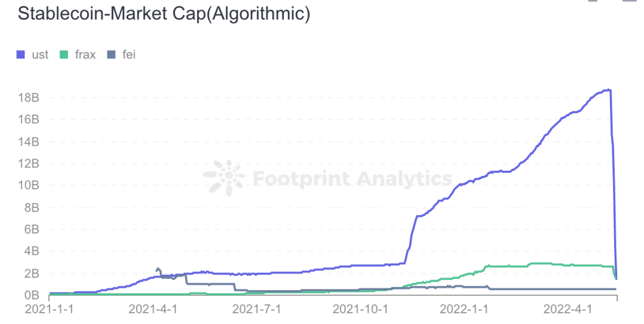Toggle the frax series legend entry
Image resolution: width=644 pixels, height=324 pixels.
coord(78,55)
